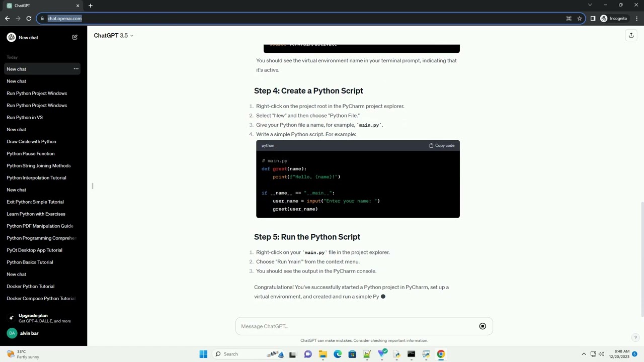This screenshot has height=362, width=644.
Task: Stop generating the response
Action: [482, 326]
